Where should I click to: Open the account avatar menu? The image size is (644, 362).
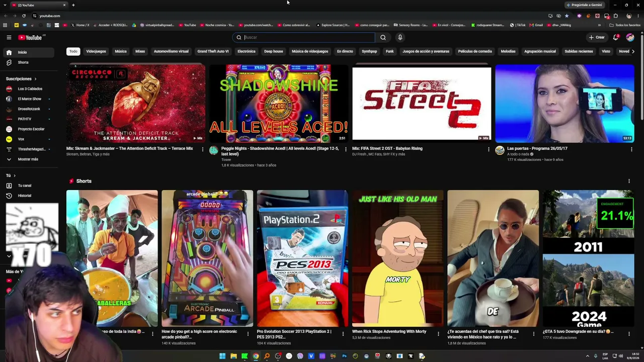pyautogui.click(x=630, y=37)
